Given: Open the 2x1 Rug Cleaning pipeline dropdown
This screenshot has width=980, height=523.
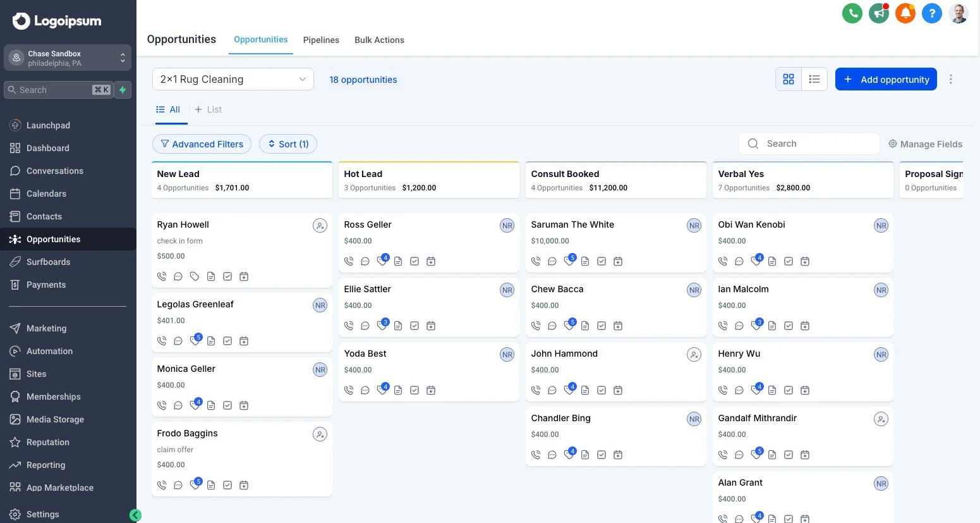Looking at the screenshot, I should coord(233,79).
